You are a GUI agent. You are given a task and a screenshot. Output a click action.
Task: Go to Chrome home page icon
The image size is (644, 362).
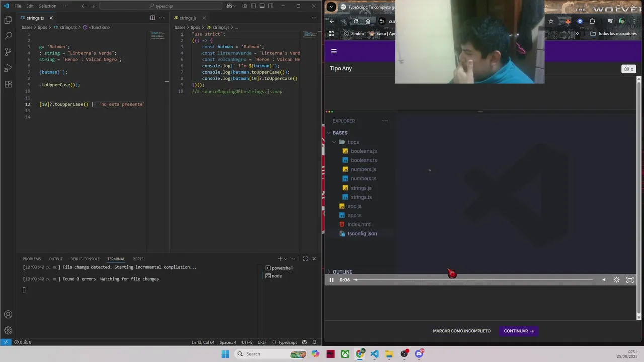pyautogui.click(x=368, y=21)
